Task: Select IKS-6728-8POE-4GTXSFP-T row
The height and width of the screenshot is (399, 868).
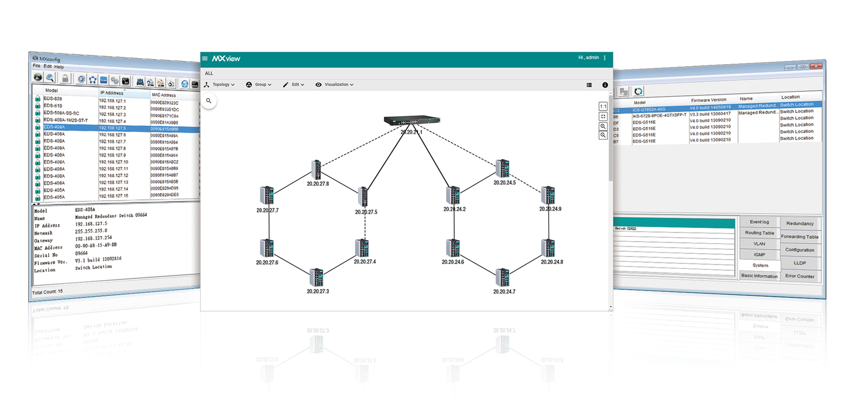Action: [x=718, y=114]
